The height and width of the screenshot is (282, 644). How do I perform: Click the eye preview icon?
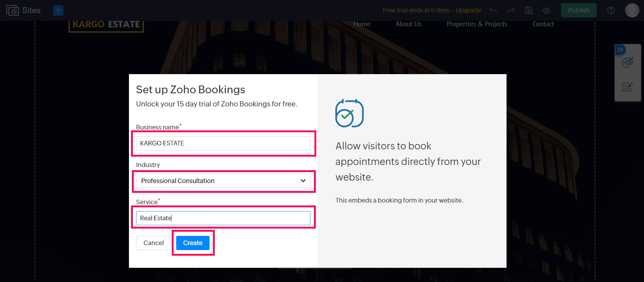(547, 11)
